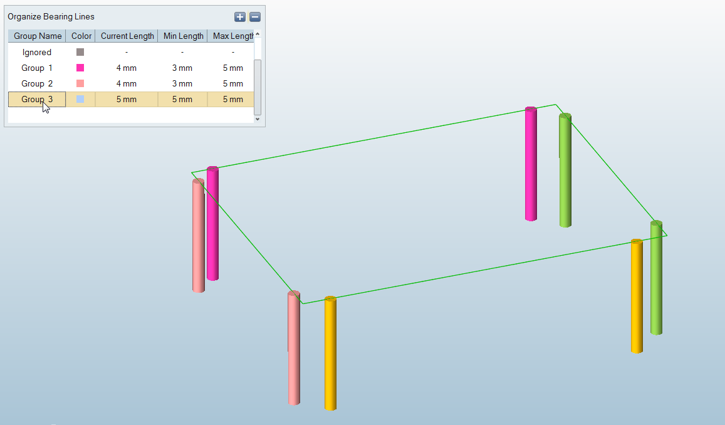This screenshot has height=425, width=725.
Task: Open Group 3 light blue color swatch
Action: (81, 100)
